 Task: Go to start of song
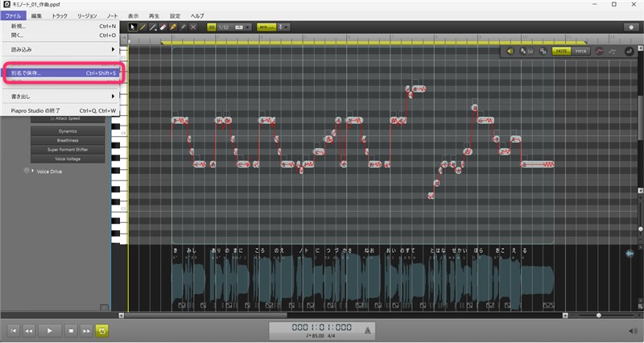click(14, 331)
